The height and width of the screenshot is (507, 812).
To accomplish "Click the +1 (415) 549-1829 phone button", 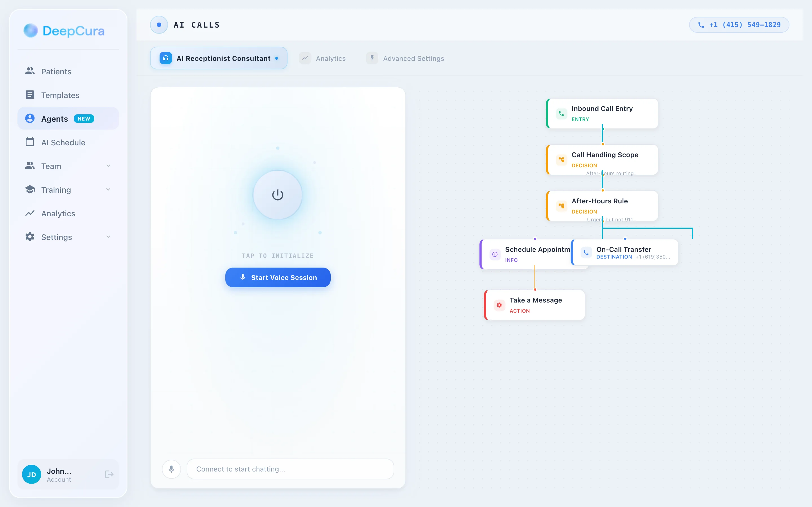I will (739, 25).
